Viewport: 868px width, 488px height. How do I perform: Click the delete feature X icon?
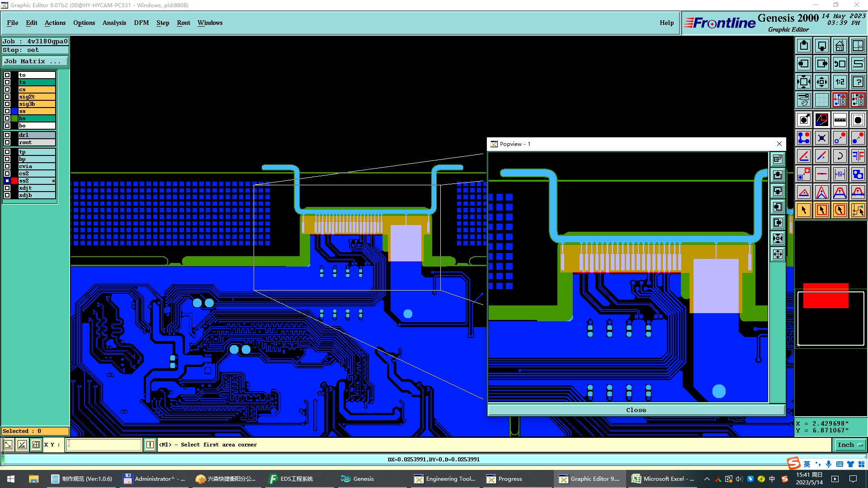[821, 138]
